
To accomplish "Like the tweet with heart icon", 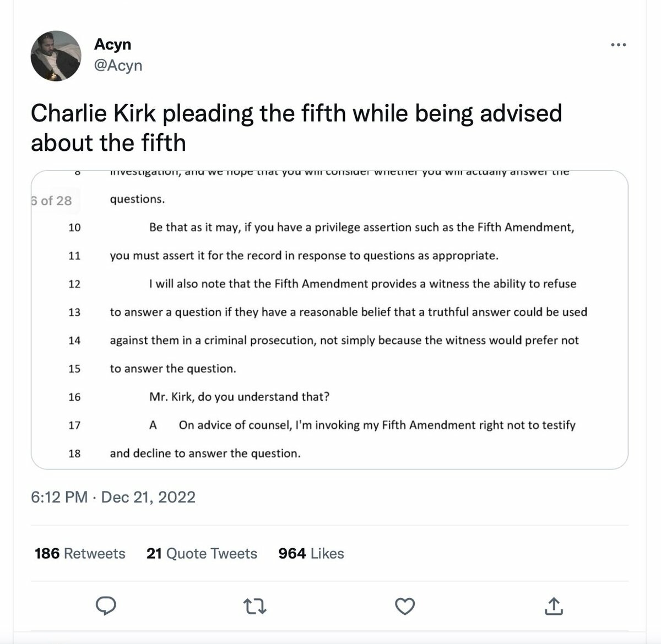I will (405, 606).
